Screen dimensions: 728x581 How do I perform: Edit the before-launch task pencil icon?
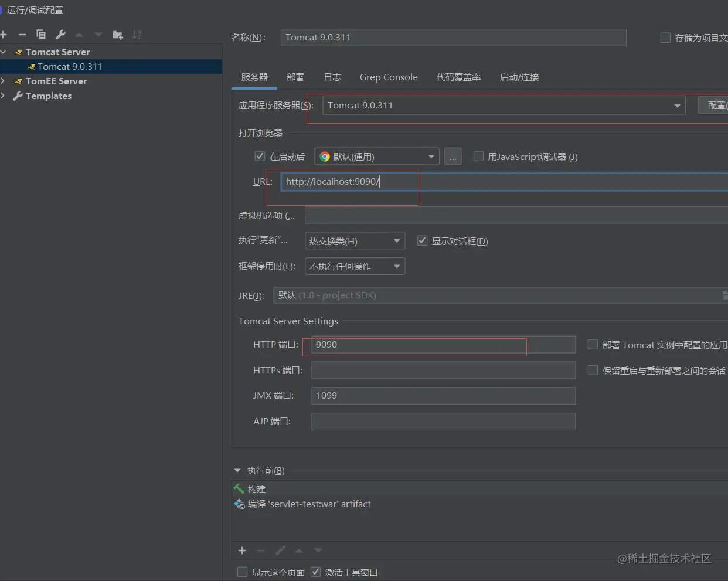click(280, 551)
